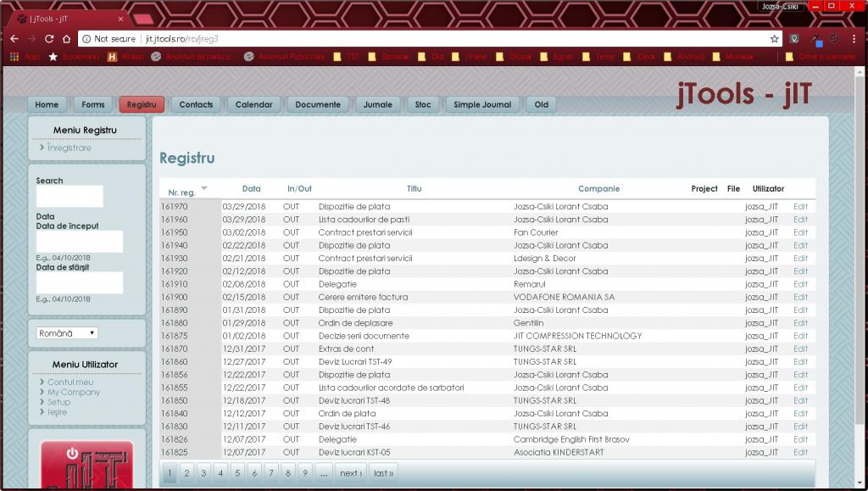Screen dimensions: 868x491
Task: Switch to the Contacts tab
Action: click(196, 105)
